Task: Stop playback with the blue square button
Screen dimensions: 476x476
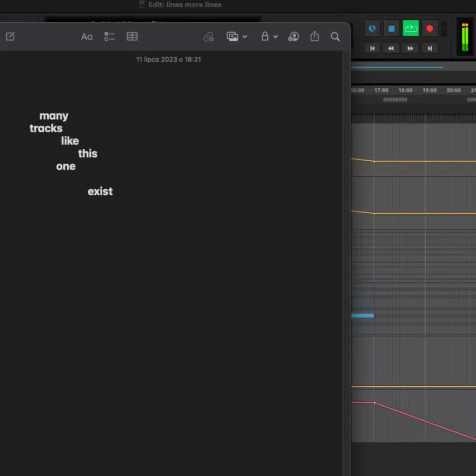Action: coord(391,28)
